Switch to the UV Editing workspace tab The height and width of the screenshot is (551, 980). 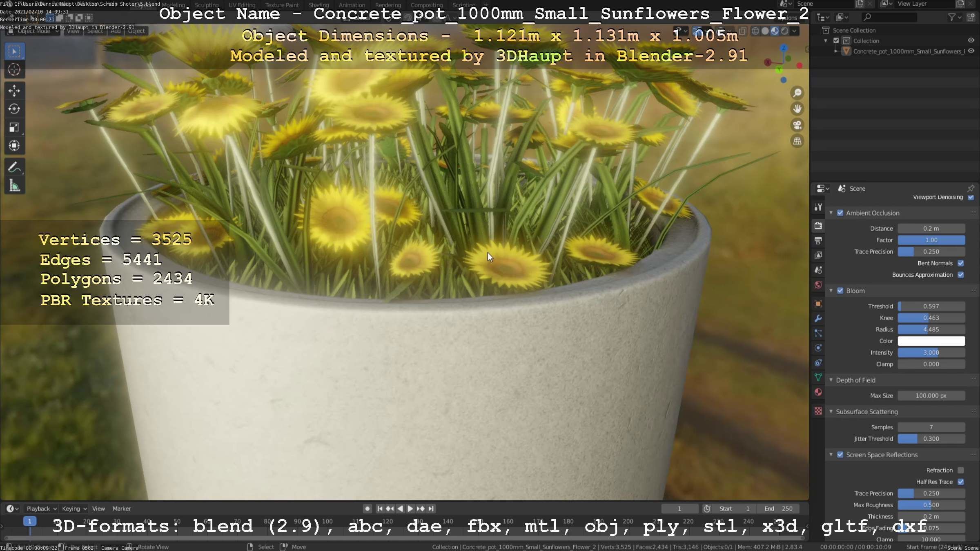(x=242, y=5)
